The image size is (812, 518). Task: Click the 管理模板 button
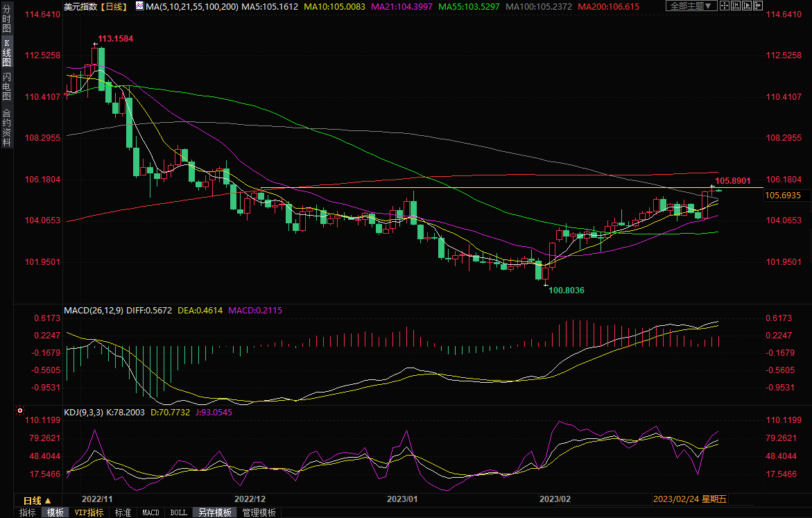tap(259, 512)
